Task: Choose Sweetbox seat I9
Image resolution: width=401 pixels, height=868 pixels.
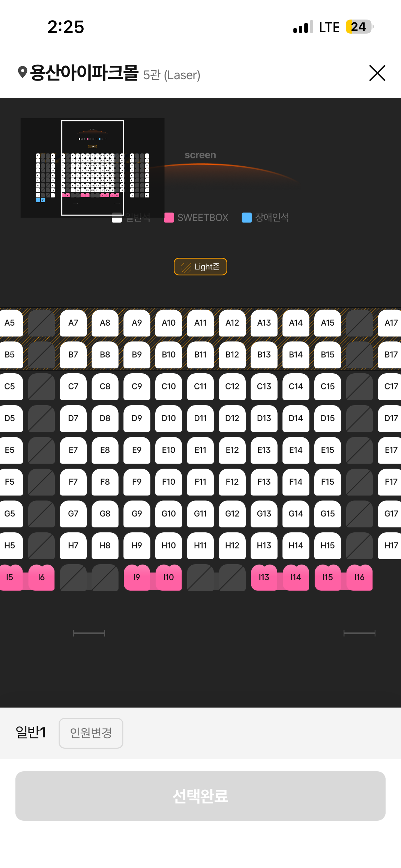Action: (137, 577)
